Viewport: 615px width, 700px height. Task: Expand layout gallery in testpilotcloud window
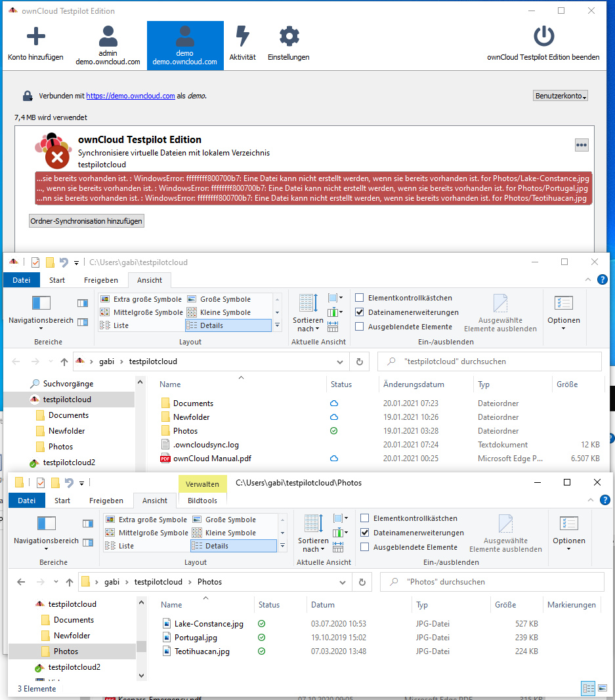point(278,325)
